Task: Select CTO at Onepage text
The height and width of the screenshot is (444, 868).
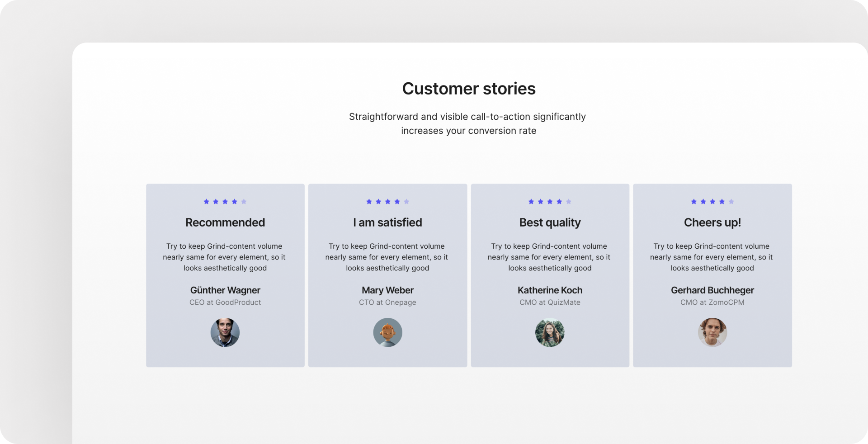Action: pos(387,302)
